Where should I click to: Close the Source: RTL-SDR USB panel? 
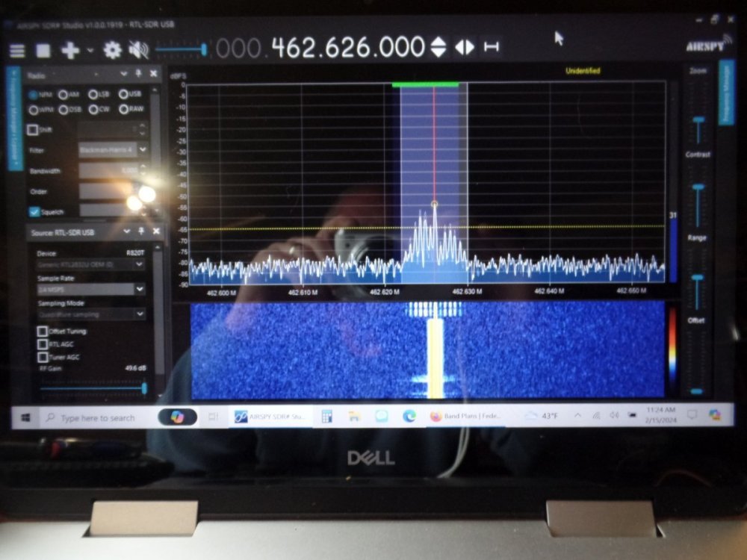point(155,232)
